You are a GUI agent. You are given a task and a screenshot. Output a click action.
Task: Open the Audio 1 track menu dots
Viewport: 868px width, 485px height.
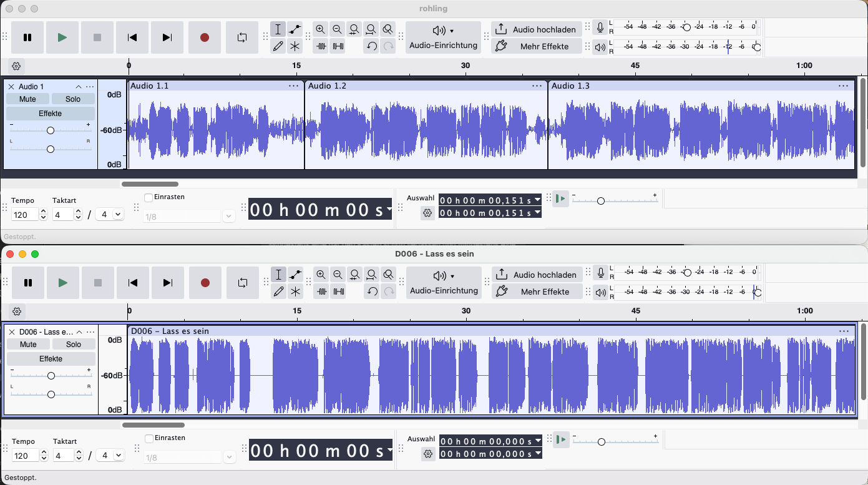click(x=90, y=87)
